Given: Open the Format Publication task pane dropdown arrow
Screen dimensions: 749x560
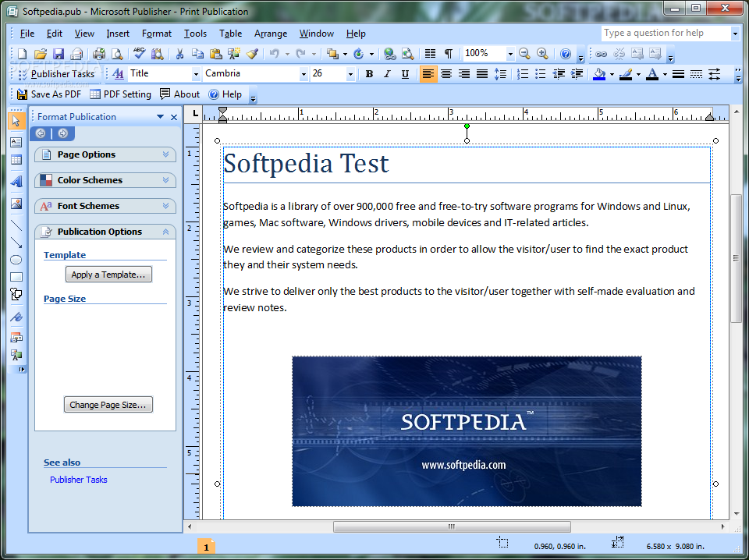Looking at the screenshot, I should [160, 117].
